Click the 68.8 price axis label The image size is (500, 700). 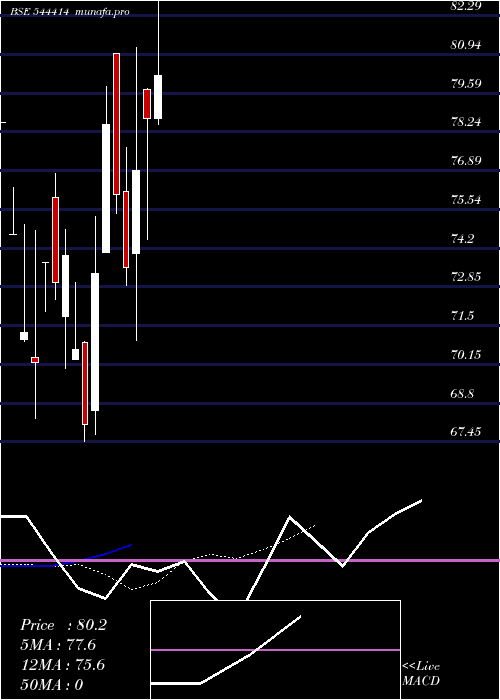pyautogui.click(x=462, y=393)
